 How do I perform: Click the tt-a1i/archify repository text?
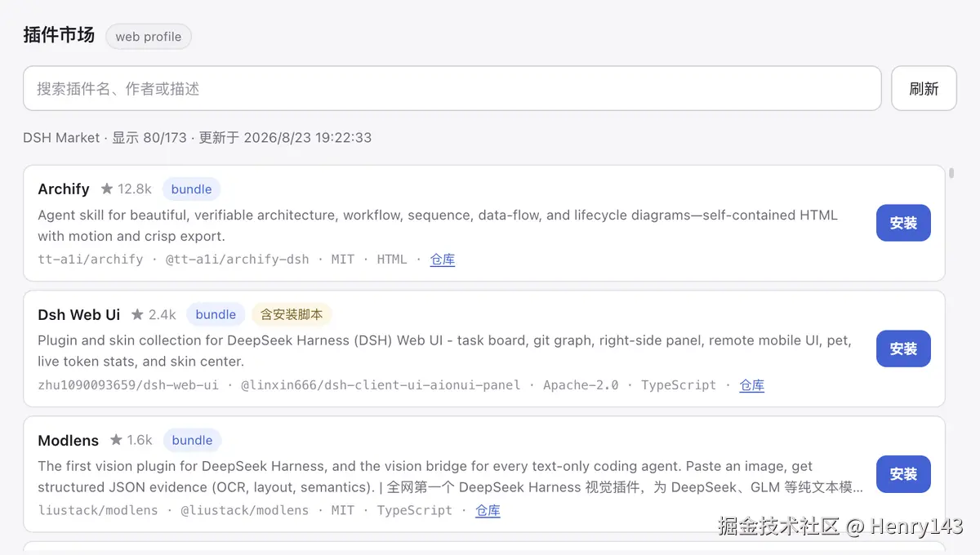pyautogui.click(x=90, y=260)
